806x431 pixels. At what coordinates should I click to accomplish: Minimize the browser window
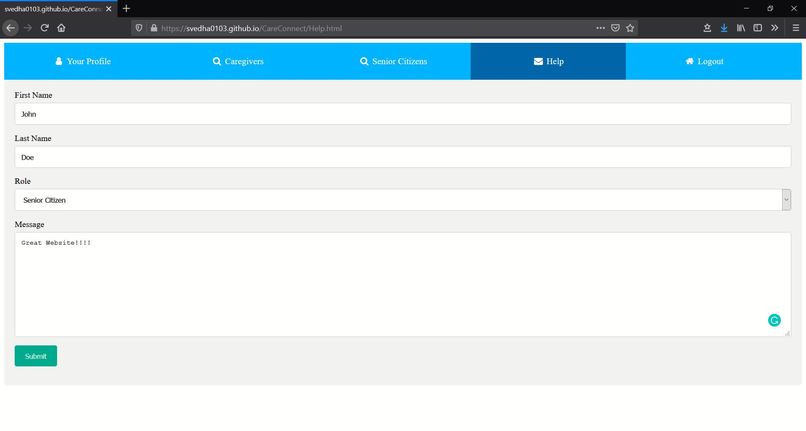pyautogui.click(x=746, y=8)
